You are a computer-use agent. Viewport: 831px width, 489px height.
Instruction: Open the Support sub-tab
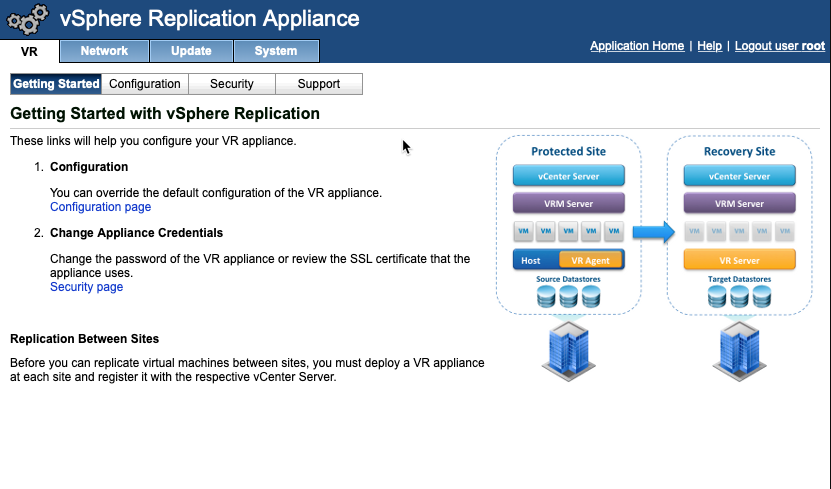319,84
